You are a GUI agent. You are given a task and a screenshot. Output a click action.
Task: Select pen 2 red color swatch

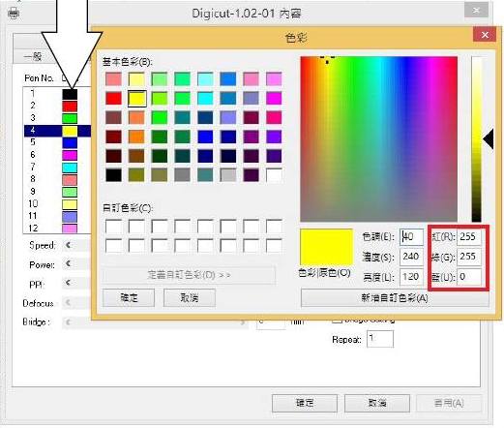coord(70,107)
